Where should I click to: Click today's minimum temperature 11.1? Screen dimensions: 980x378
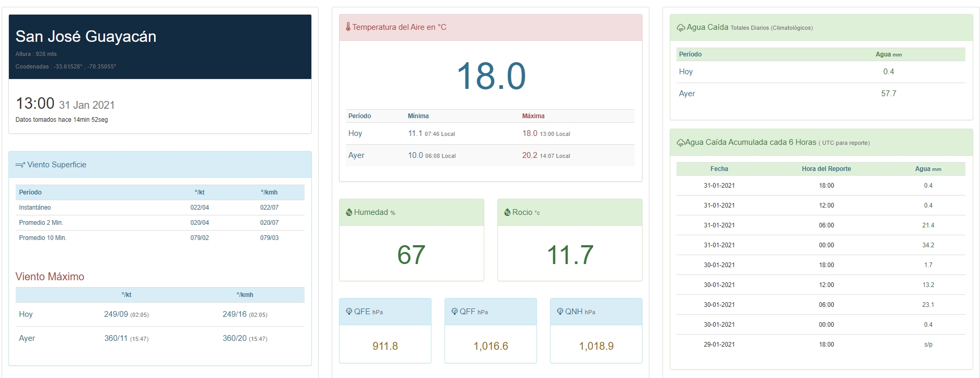point(415,133)
